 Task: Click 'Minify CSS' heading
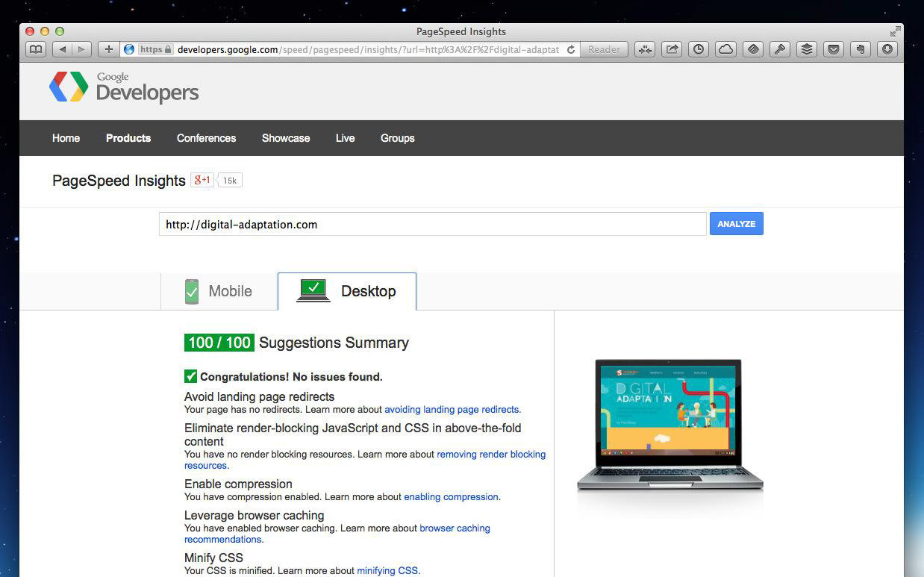pyautogui.click(x=213, y=558)
